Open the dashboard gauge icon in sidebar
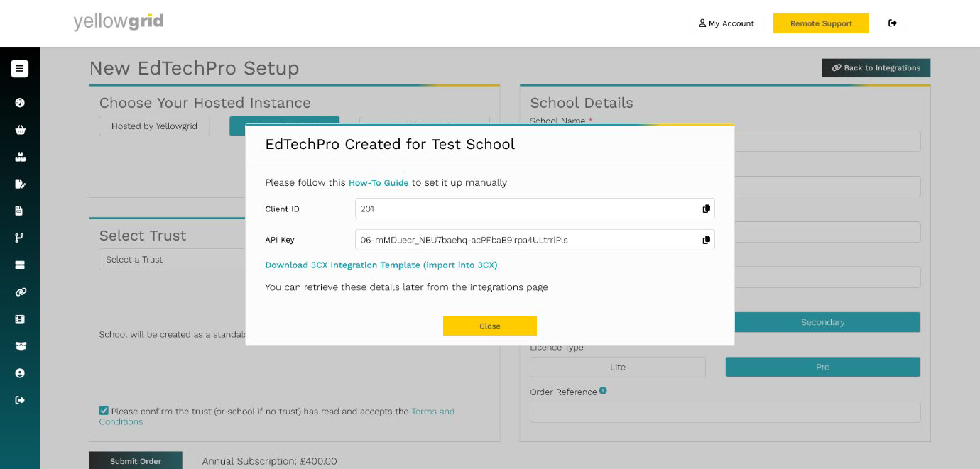The width and height of the screenshot is (980, 469). coord(20,103)
